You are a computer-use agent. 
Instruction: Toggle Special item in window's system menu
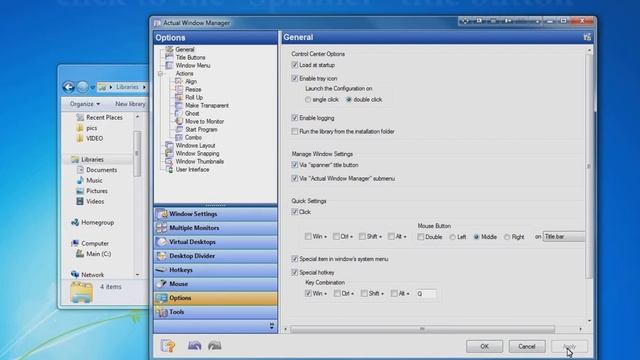tap(295, 259)
